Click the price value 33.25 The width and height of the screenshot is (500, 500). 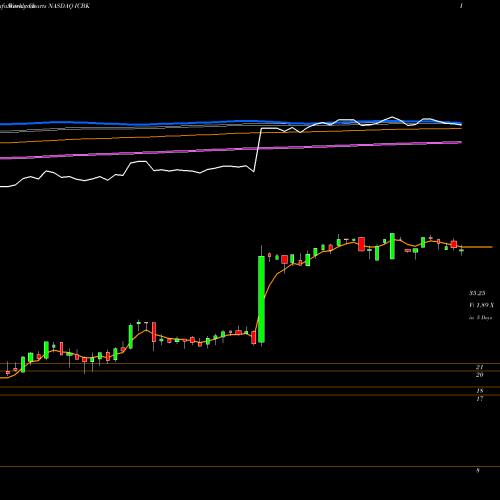click(x=477, y=293)
